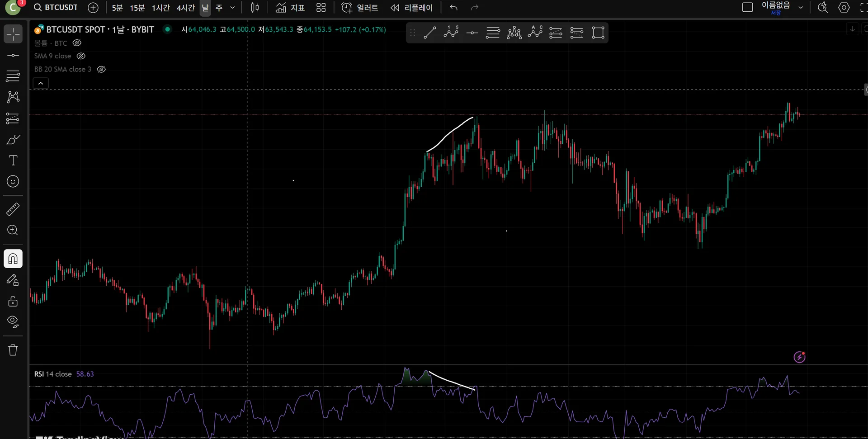The image size is (868, 439).
Task: Activate the brush drawing tool
Action: point(13,140)
